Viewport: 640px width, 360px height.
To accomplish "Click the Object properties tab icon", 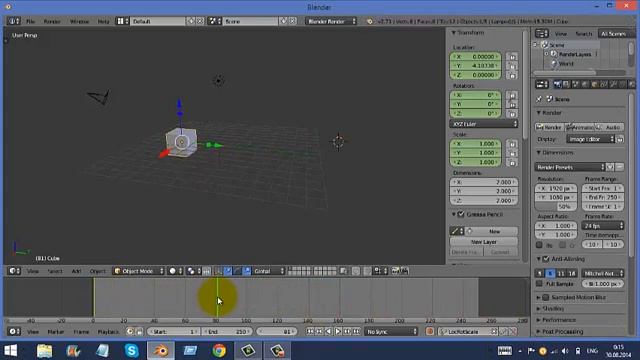I will (595, 84).
